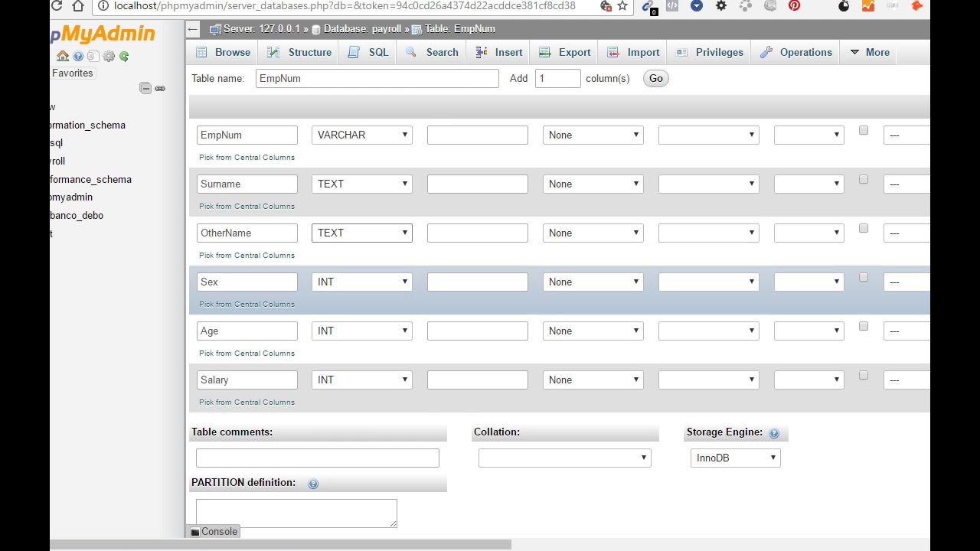Click the green reload navigation icon
This screenshot has height=551, width=980.
[x=124, y=56]
